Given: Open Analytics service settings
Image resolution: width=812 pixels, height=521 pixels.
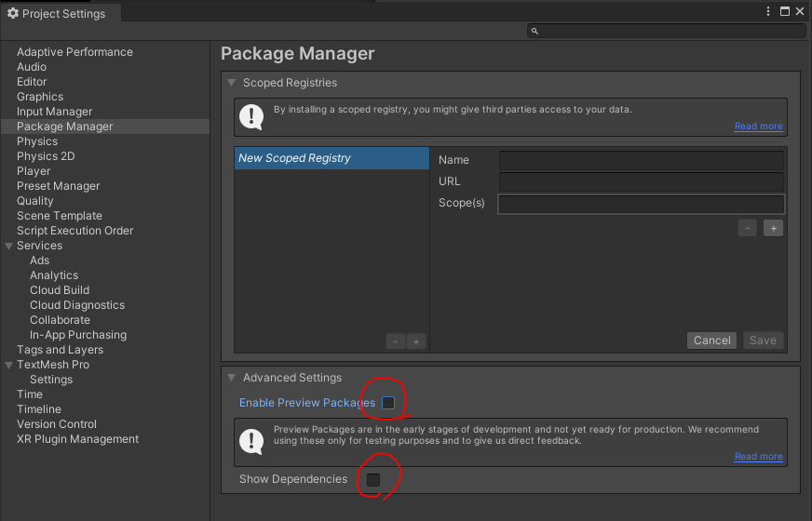Looking at the screenshot, I should click(x=54, y=275).
